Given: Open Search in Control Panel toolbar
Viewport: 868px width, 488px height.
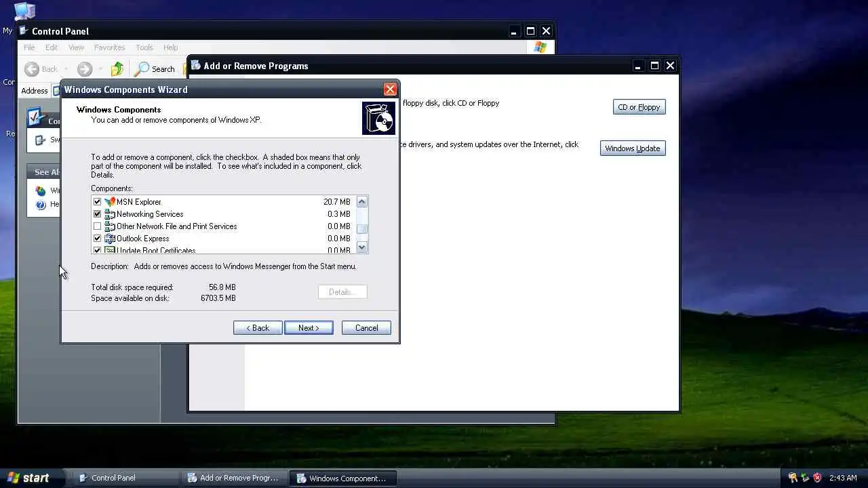Looking at the screenshot, I should pos(155,69).
